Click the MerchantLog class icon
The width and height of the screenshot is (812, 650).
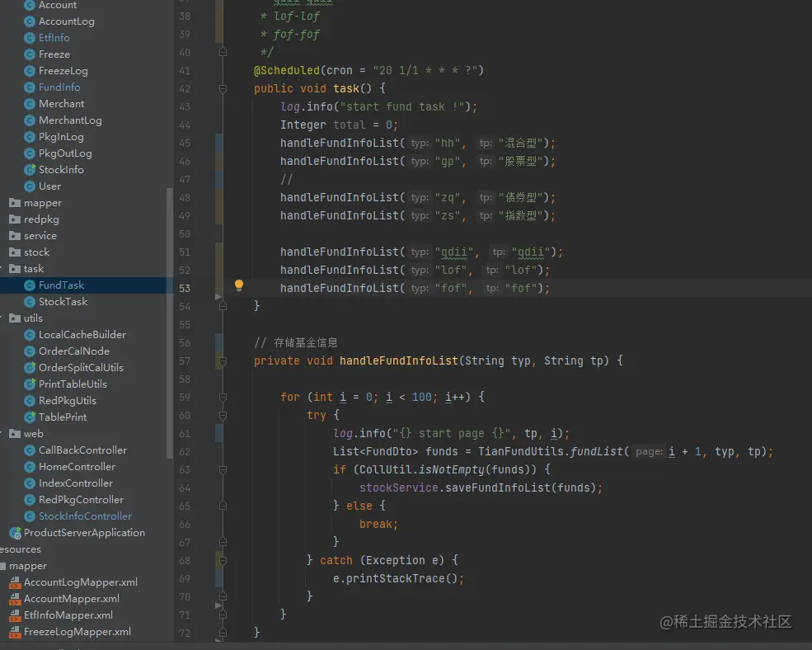pyautogui.click(x=30, y=120)
